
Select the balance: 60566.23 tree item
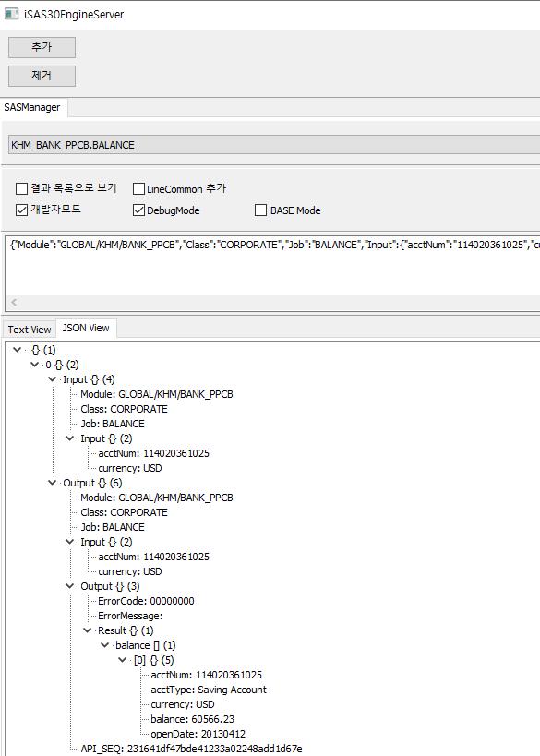192,719
